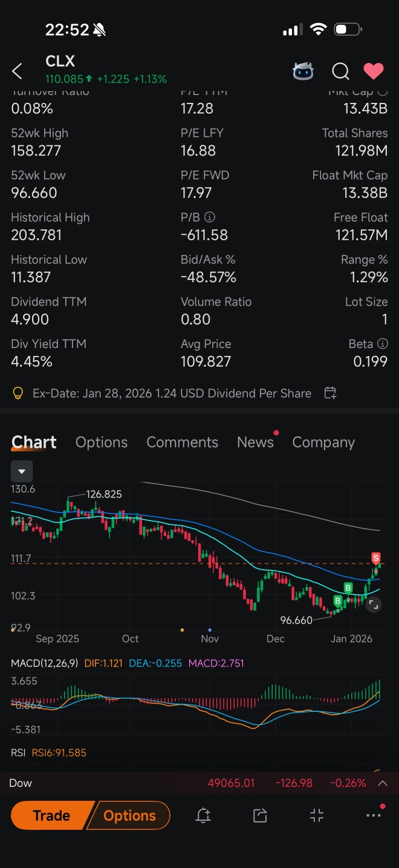Open the dividend calendar icon
The image size is (399, 868).
(330, 393)
